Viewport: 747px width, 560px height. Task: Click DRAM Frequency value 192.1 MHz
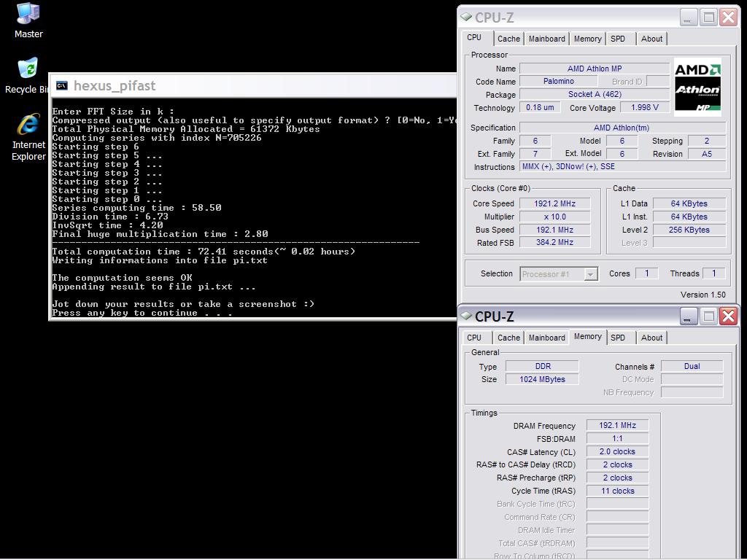(x=617, y=425)
